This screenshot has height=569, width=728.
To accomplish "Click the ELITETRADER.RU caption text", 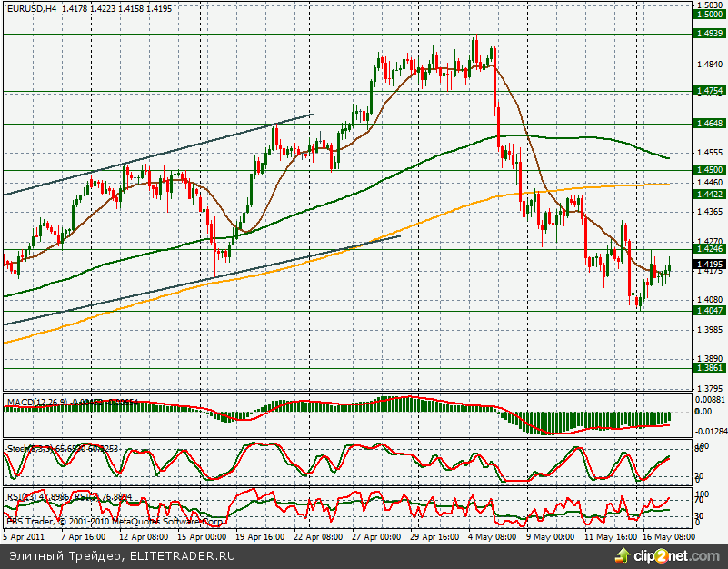I will click(183, 555).
